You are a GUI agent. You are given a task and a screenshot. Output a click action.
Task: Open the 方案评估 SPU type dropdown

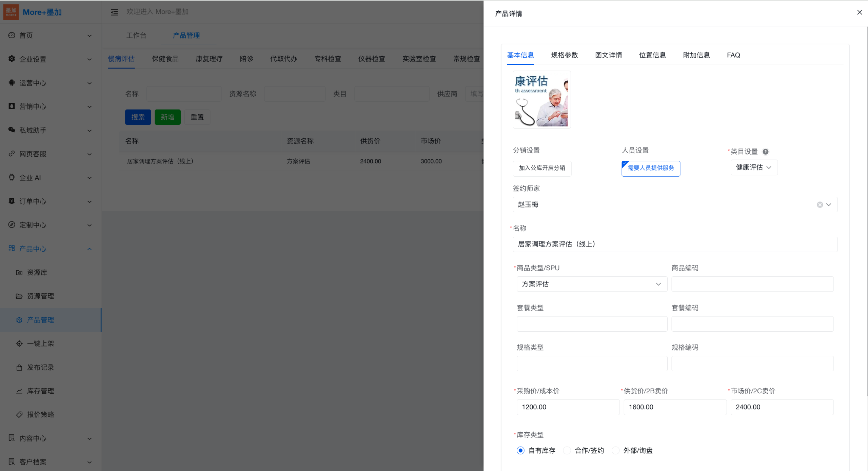pos(592,284)
